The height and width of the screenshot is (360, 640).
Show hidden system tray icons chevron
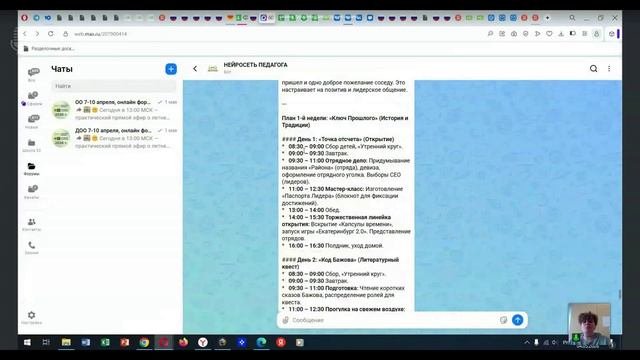pos(527,342)
